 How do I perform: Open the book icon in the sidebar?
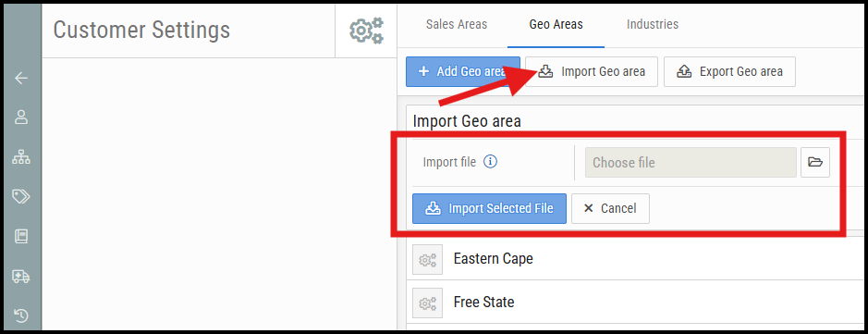pyautogui.click(x=21, y=237)
